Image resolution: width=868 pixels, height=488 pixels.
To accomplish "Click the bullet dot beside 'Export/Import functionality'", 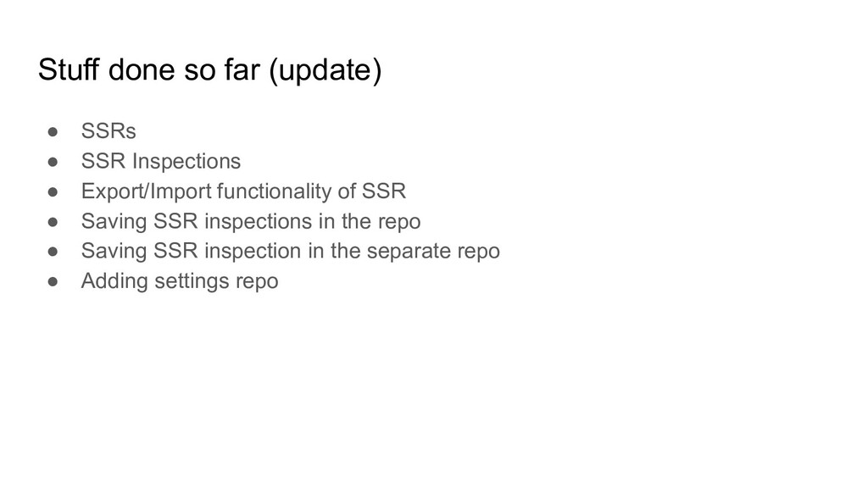I will (53, 191).
